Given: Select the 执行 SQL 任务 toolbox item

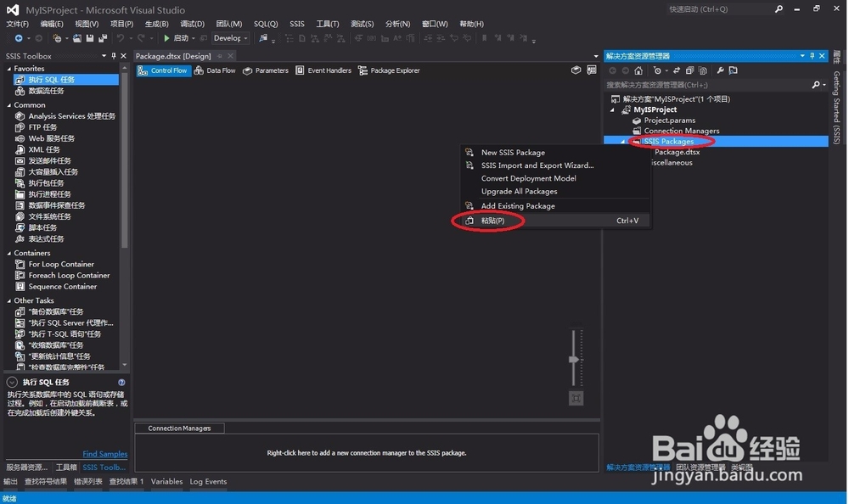Looking at the screenshot, I should click(66, 80).
